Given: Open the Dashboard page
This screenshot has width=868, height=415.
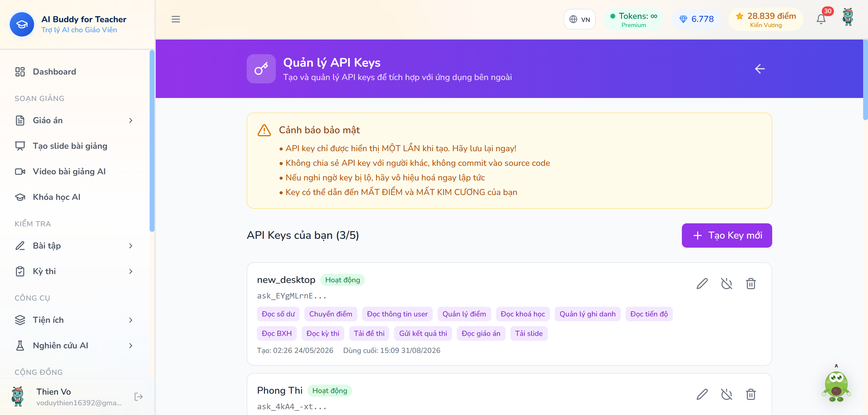Looking at the screenshot, I should pos(75,72).
